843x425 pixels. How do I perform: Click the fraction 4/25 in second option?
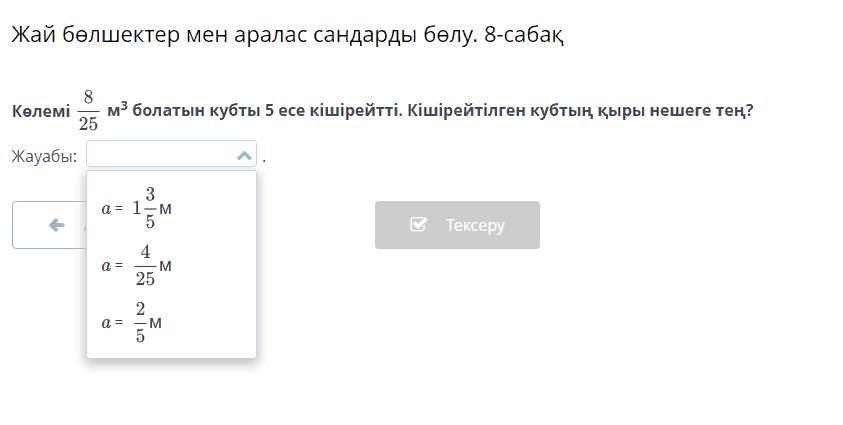point(145,265)
